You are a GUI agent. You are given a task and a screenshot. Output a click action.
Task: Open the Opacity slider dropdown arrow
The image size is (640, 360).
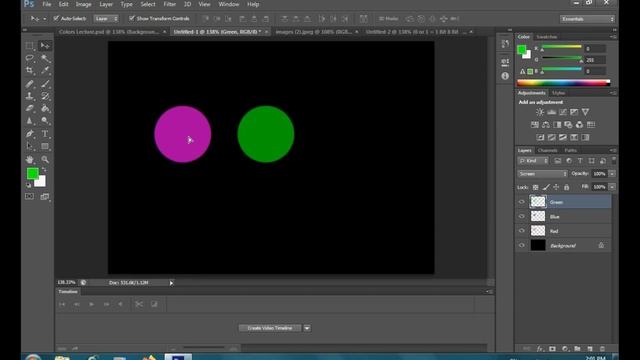(x=612, y=174)
